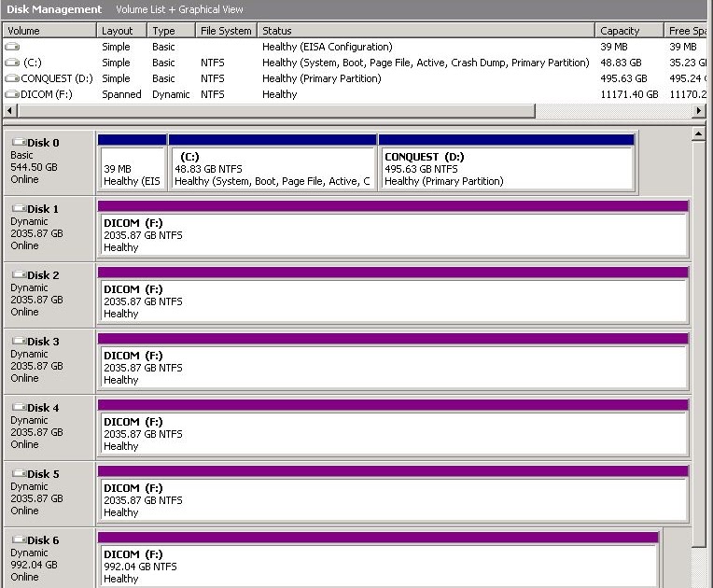This screenshot has width=713, height=588.
Task: Click the 'Simple' layout cell in (C:) row
Action: (116, 63)
